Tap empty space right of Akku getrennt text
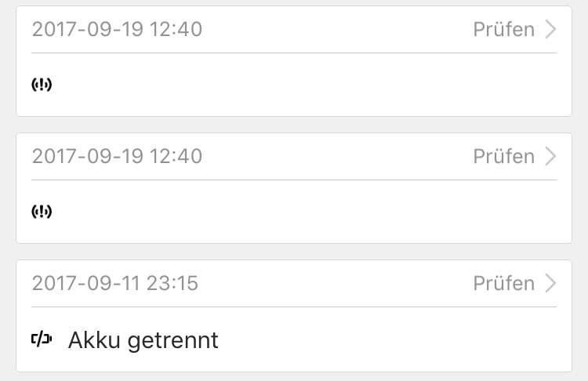 [392, 340]
